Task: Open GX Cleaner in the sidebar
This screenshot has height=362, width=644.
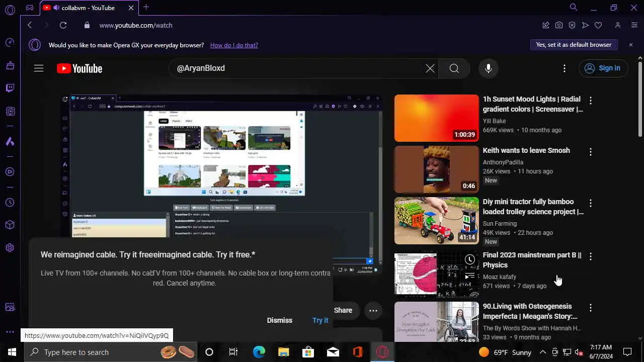Action: click(10, 65)
